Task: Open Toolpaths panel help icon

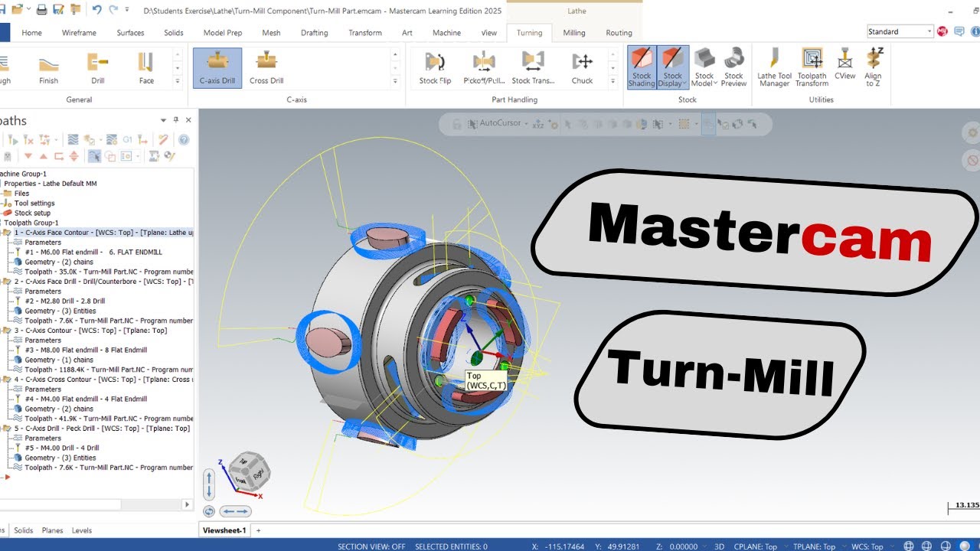Action: point(184,139)
